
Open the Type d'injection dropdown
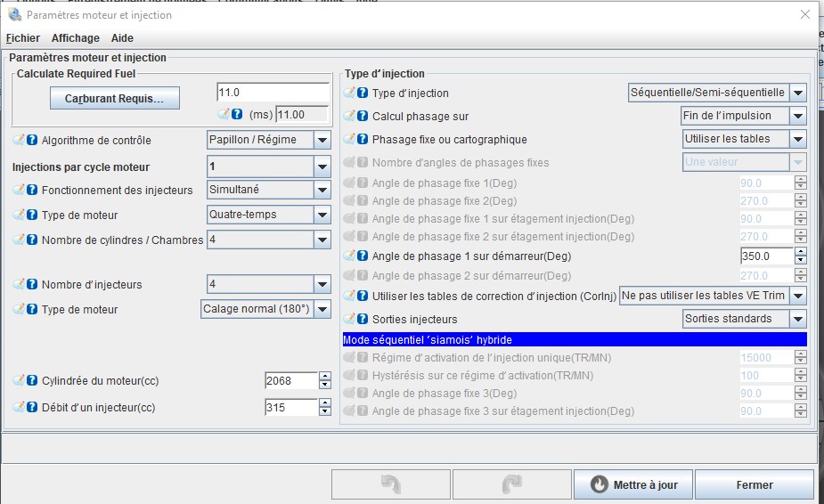798,93
